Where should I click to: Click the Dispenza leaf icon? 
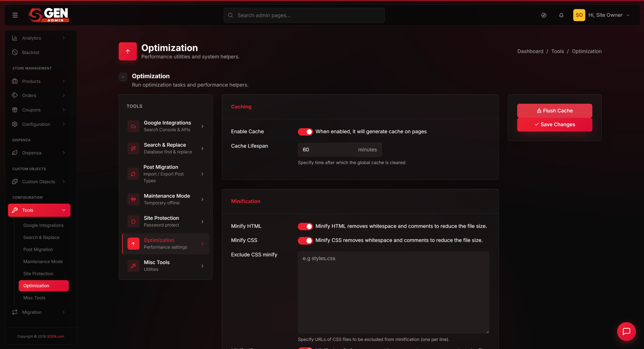[x=15, y=153]
